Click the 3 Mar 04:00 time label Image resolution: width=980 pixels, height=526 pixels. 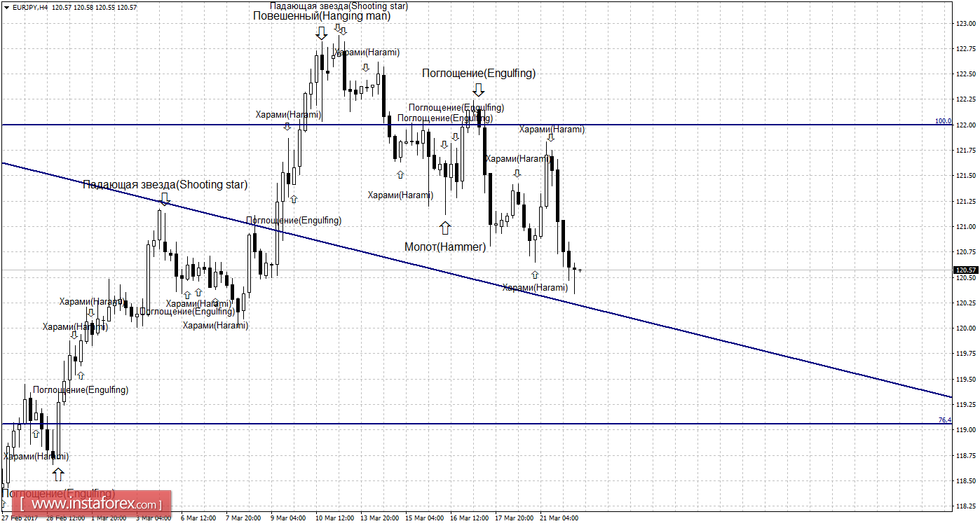(153, 519)
